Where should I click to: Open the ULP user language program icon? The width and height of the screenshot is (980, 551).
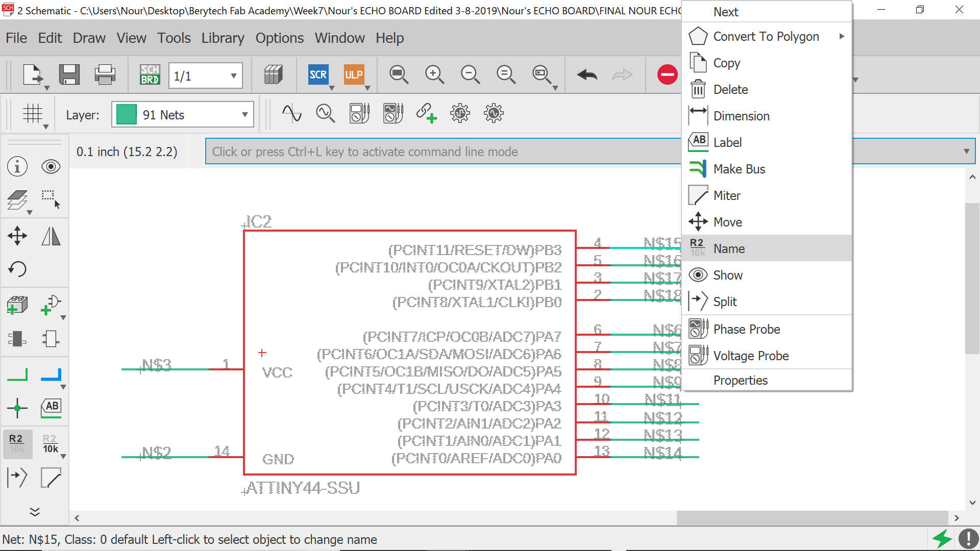tap(353, 75)
